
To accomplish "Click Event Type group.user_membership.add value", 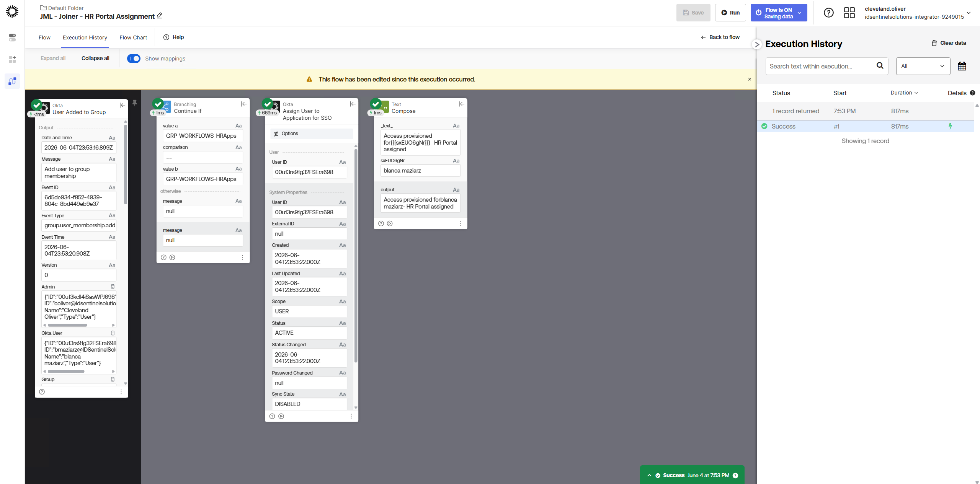I will 78,225.
